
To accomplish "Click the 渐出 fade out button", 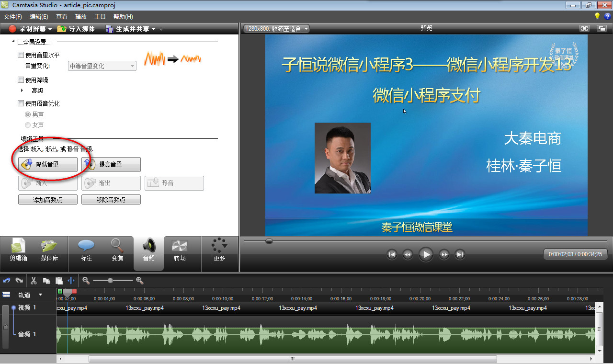I will coord(111,183).
